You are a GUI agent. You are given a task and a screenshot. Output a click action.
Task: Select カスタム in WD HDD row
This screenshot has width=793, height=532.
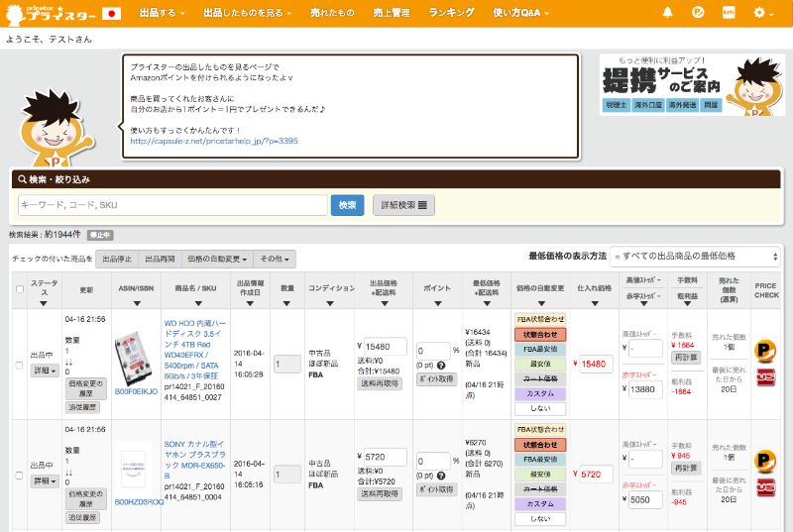(x=540, y=393)
